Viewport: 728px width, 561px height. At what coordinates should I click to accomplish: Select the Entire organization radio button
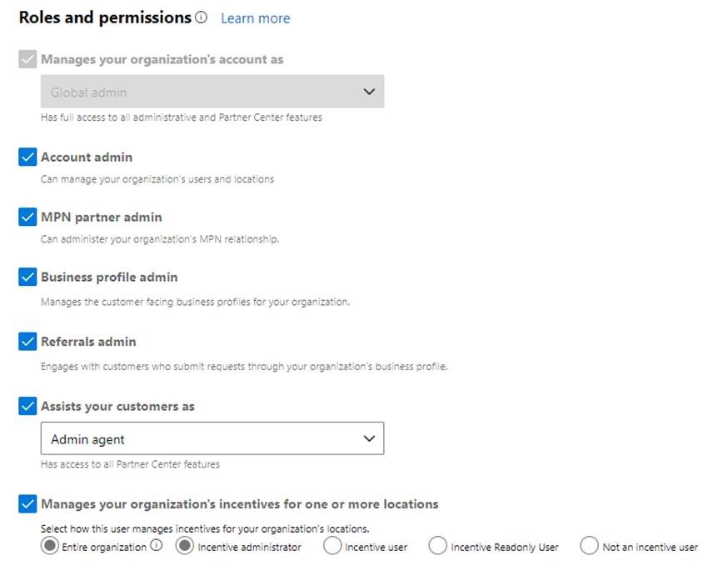pyautogui.click(x=50, y=546)
